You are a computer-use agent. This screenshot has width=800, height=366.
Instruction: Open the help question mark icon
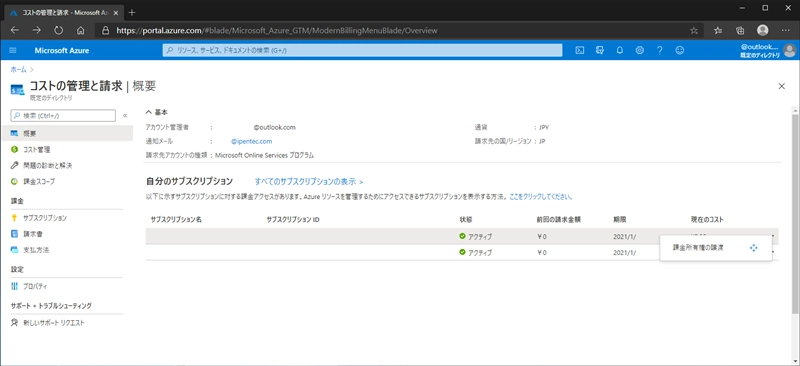click(659, 50)
